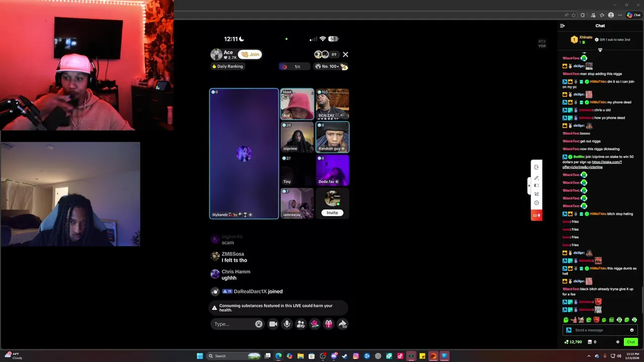Open the gift box icon
The height and width of the screenshot is (362, 644).
tap(329, 324)
